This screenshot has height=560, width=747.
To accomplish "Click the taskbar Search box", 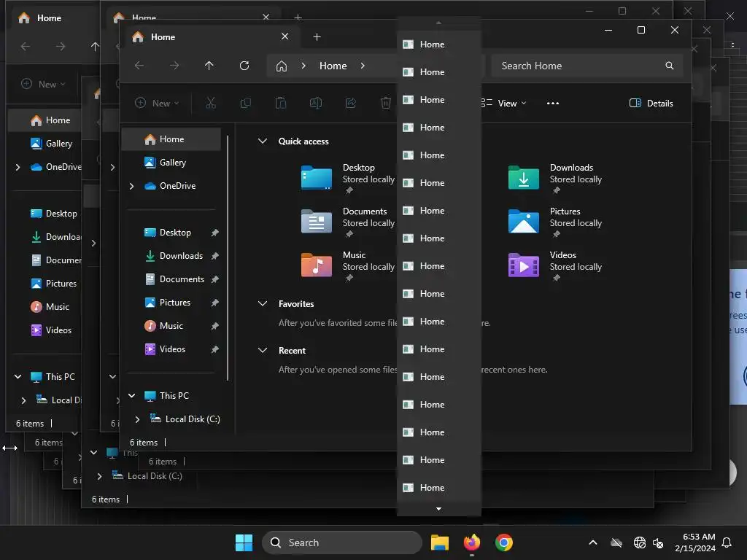I will point(342,542).
